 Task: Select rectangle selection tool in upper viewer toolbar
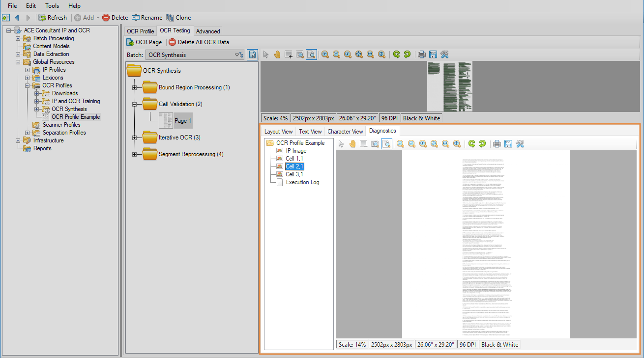coord(289,55)
